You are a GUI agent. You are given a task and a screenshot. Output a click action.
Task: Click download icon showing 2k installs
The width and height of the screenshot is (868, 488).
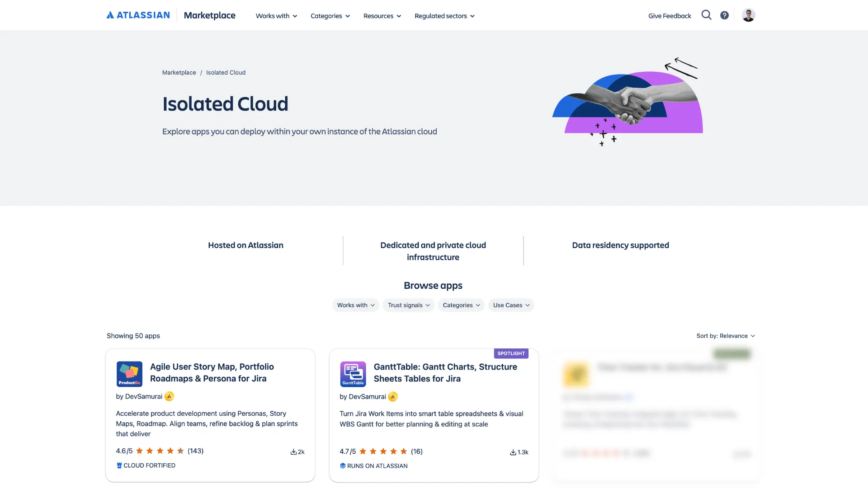pyautogui.click(x=293, y=452)
